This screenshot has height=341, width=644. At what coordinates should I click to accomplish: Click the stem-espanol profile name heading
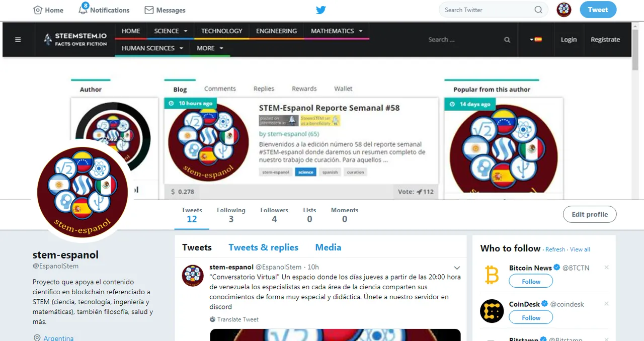click(x=65, y=254)
